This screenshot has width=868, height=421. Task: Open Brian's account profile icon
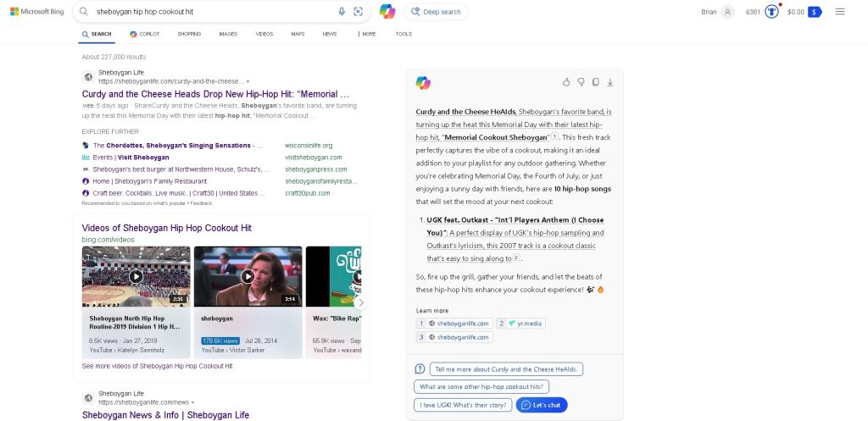728,12
